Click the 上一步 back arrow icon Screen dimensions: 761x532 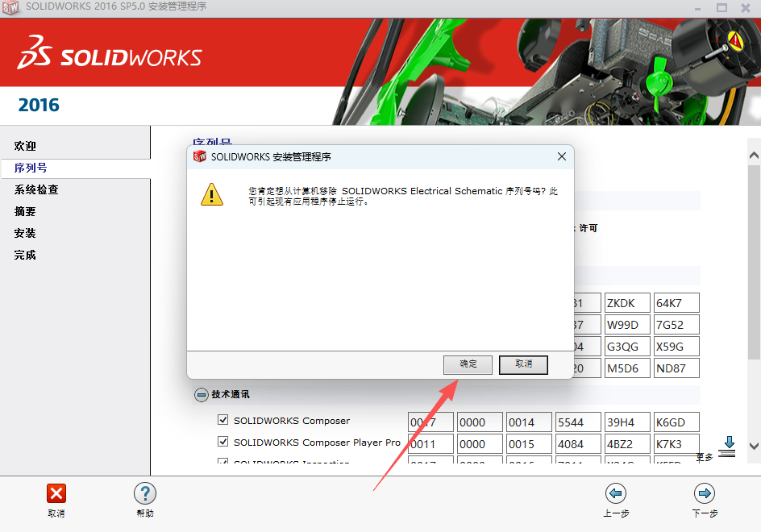(x=616, y=493)
